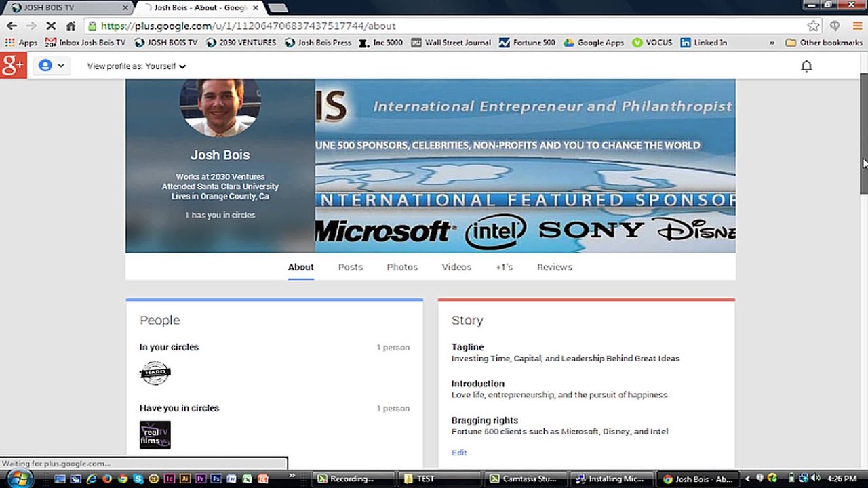Open the account switcher dropdown
Image resolution: width=868 pixels, height=488 pixels.
click(x=52, y=66)
